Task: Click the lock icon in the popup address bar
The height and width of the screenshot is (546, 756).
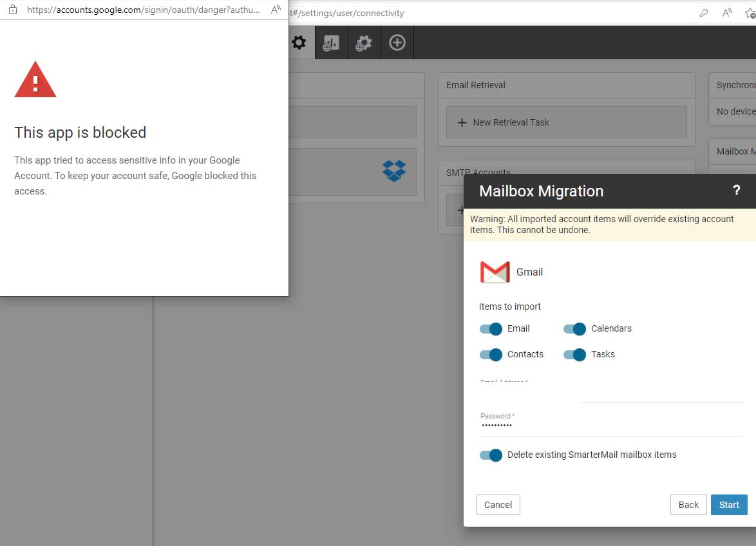Action: point(12,10)
